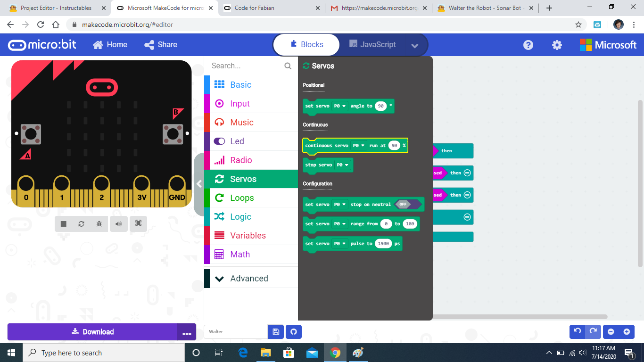Redo the last change
The height and width of the screenshot is (362, 644).
(593, 331)
